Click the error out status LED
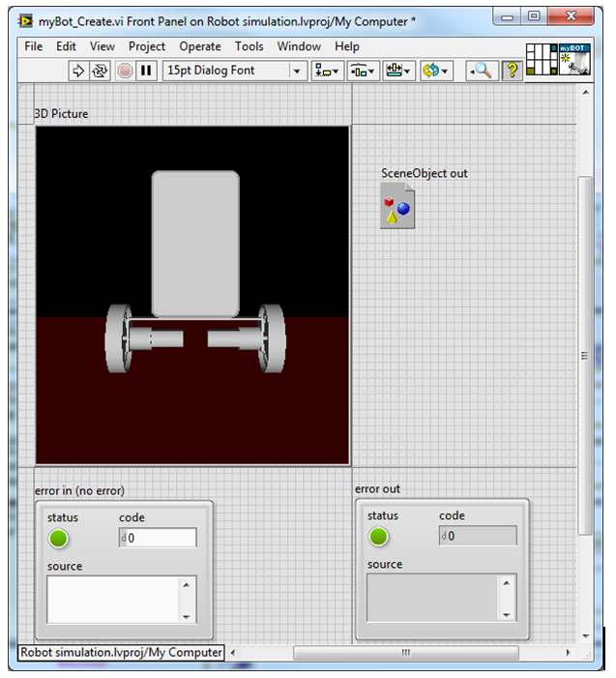This screenshot has width=616, height=678. (379, 537)
